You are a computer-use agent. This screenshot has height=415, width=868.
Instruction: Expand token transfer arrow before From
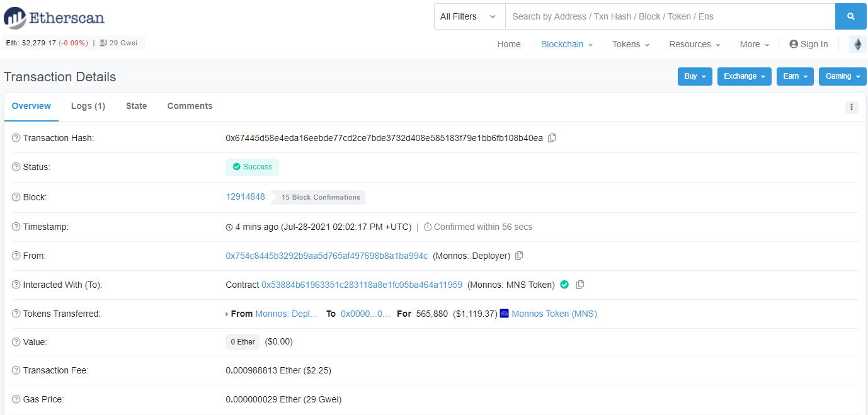pos(227,314)
